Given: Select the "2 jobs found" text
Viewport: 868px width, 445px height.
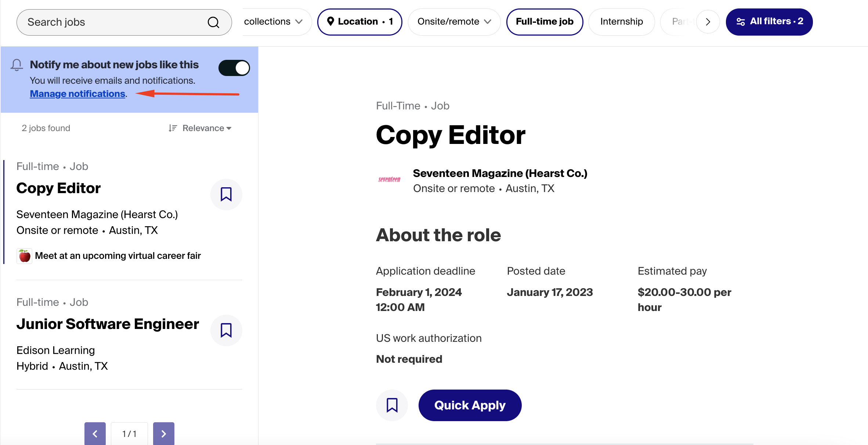Looking at the screenshot, I should tap(46, 128).
